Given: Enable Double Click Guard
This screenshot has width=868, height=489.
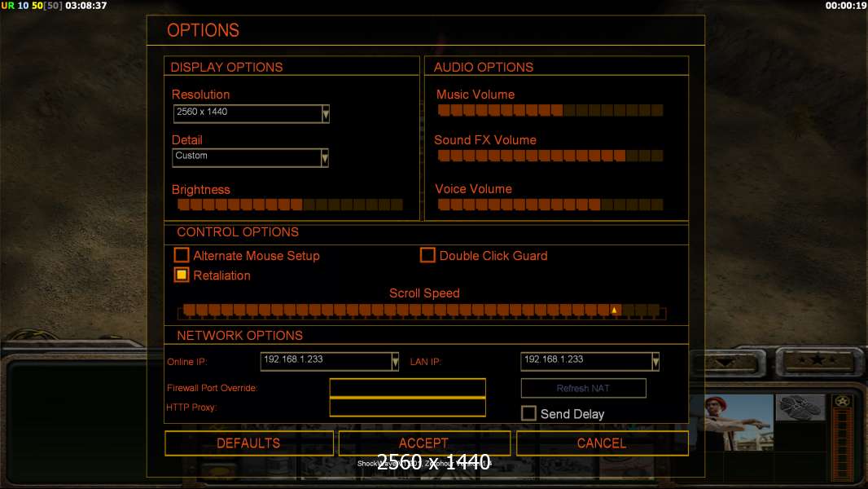Looking at the screenshot, I should [x=427, y=256].
